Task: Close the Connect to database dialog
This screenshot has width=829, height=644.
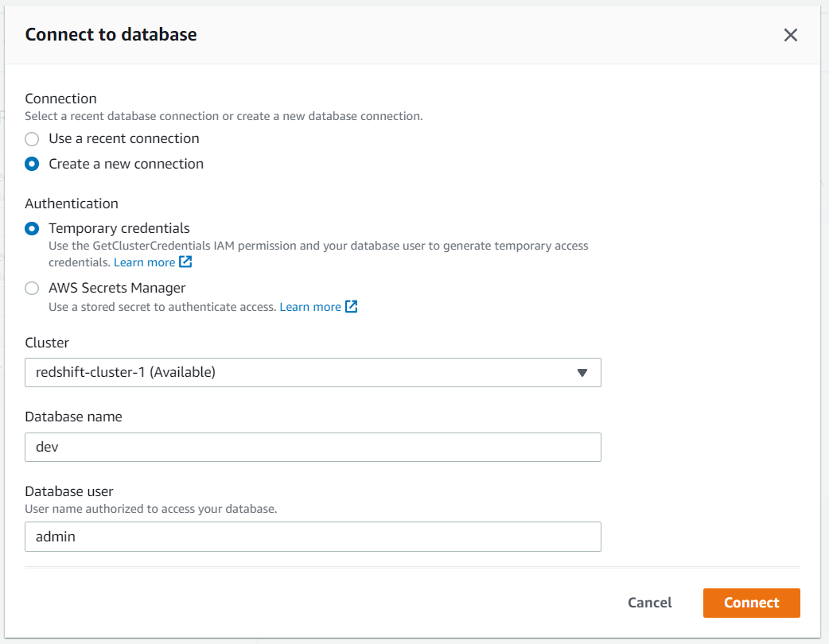Action: point(790,35)
